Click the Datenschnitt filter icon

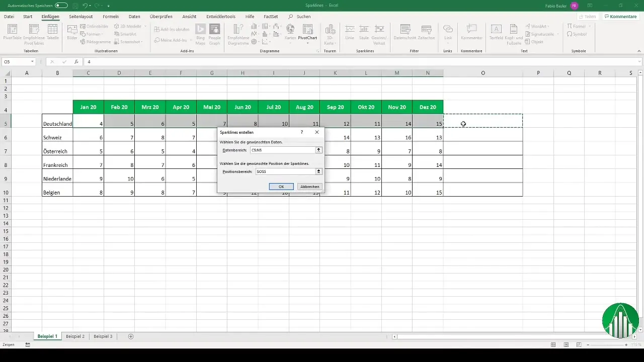click(404, 33)
